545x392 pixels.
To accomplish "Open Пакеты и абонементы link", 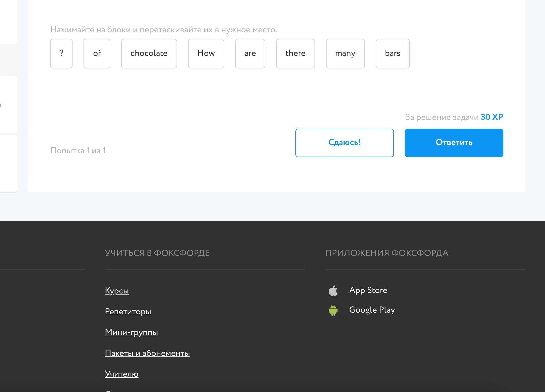I will 147,353.
